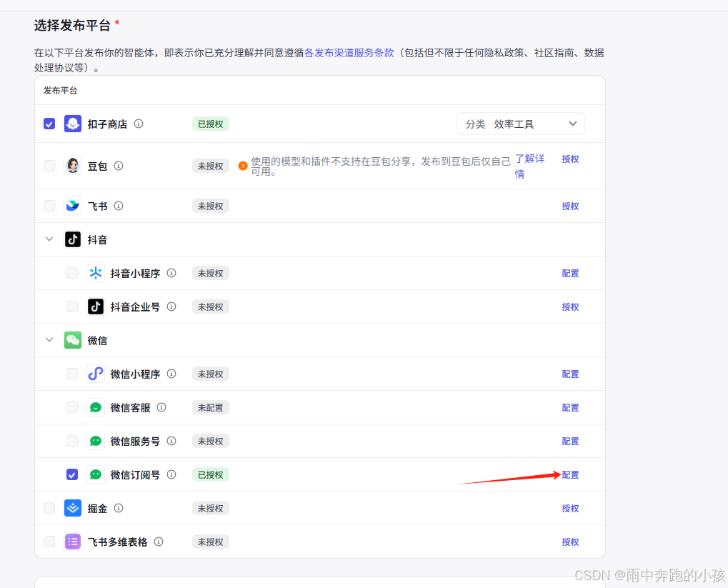Screen dimensions: 728x588
Task: Click the 微信小程序 icon
Action: [95, 374]
